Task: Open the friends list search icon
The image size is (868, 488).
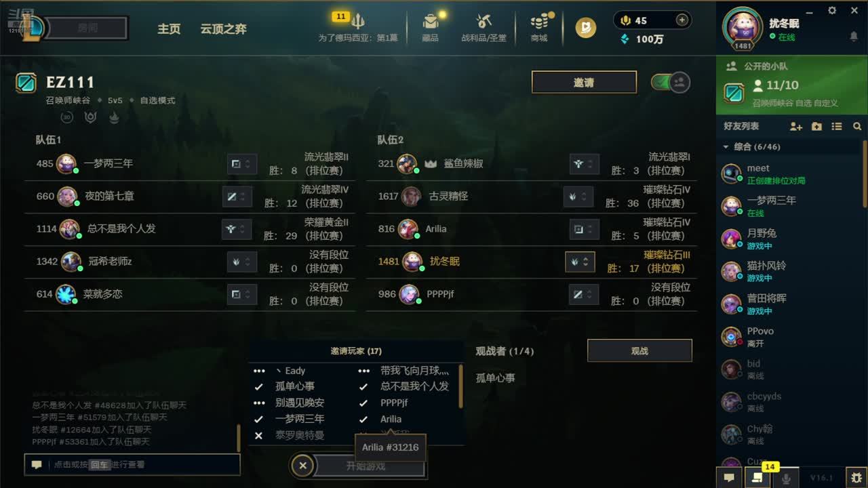Action: tap(857, 127)
